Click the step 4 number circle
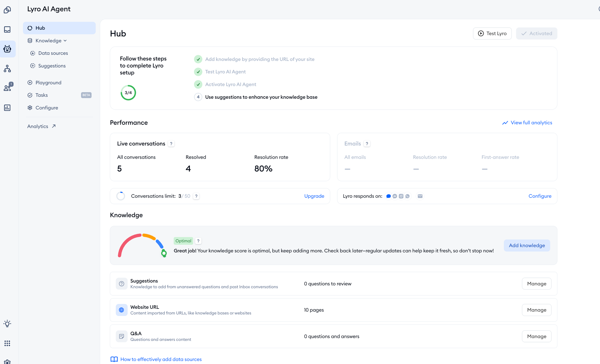Screen dimensions: 600x364 point(198,97)
